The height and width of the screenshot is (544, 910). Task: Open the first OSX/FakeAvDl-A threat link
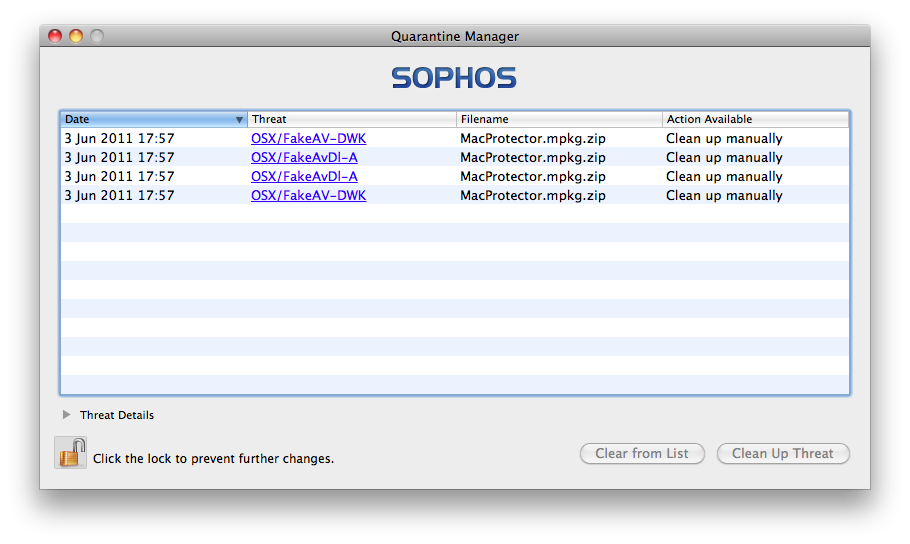(304, 157)
